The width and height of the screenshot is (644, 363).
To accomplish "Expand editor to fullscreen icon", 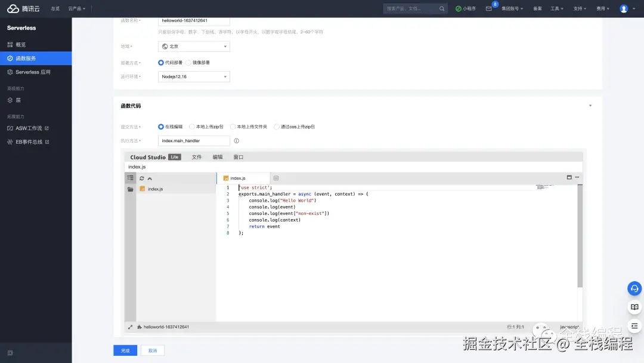I will pyautogui.click(x=130, y=327).
